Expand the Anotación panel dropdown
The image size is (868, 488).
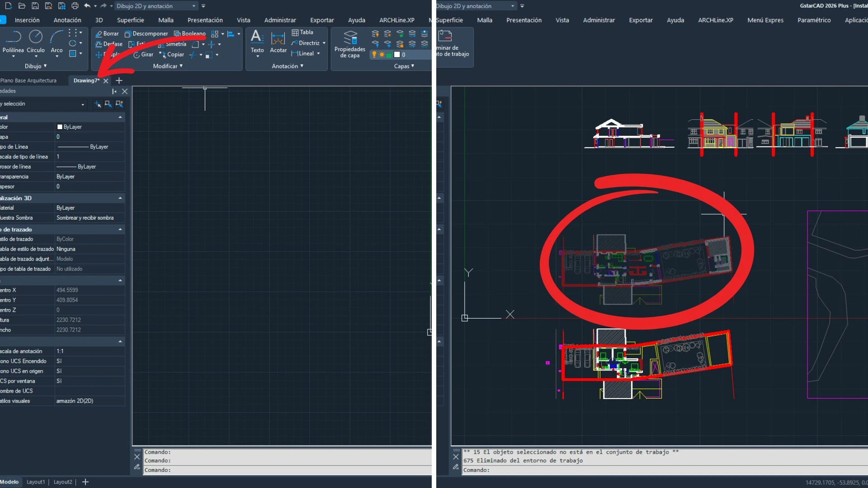288,66
